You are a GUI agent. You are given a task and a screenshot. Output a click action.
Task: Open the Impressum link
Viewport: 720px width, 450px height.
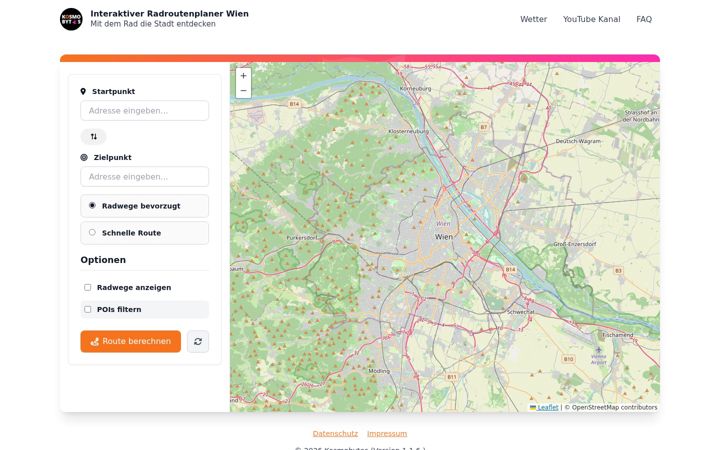click(x=387, y=433)
